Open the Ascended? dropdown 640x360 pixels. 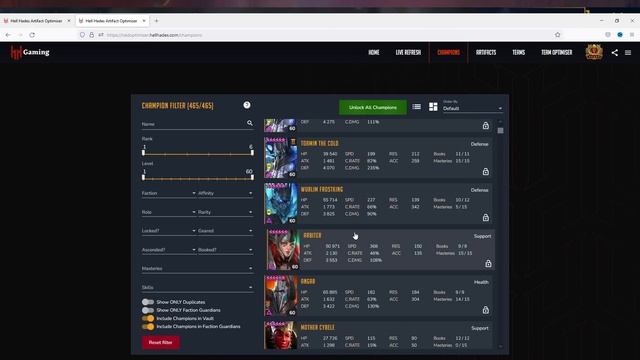tap(169, 250)
